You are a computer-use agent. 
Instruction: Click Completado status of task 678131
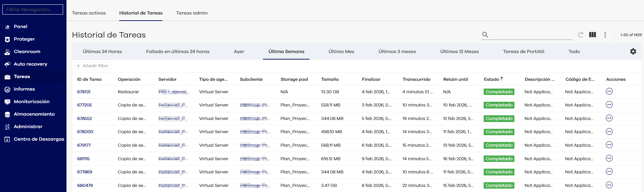[x=499, y=92]
